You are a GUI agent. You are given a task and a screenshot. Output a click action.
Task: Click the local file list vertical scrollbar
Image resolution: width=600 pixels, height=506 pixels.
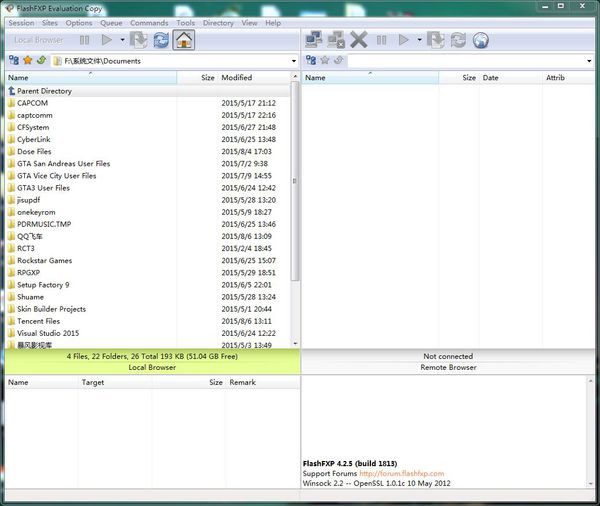click(x=294, y=180)
